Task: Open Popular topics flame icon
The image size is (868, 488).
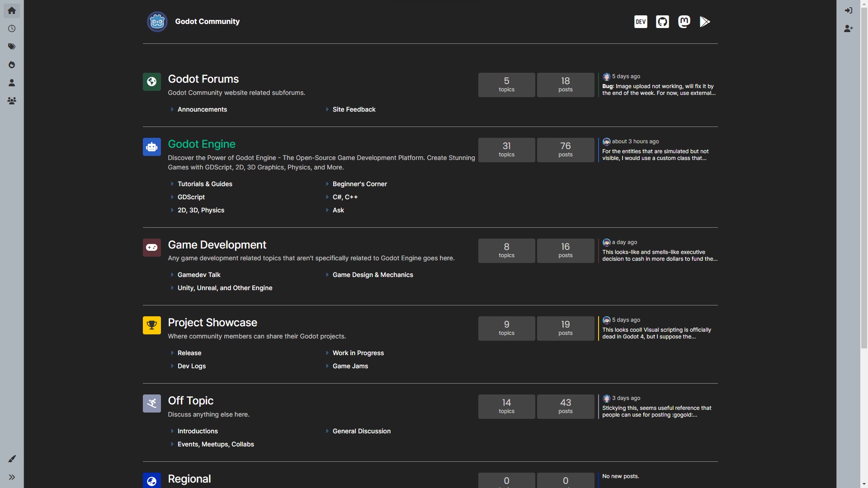Action: click(x=12, y=65)
